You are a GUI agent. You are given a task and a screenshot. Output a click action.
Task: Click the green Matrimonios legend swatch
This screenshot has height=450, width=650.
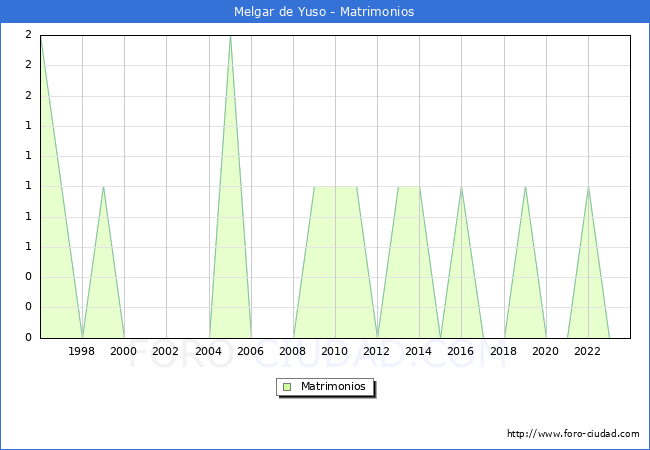coord(287,387)
